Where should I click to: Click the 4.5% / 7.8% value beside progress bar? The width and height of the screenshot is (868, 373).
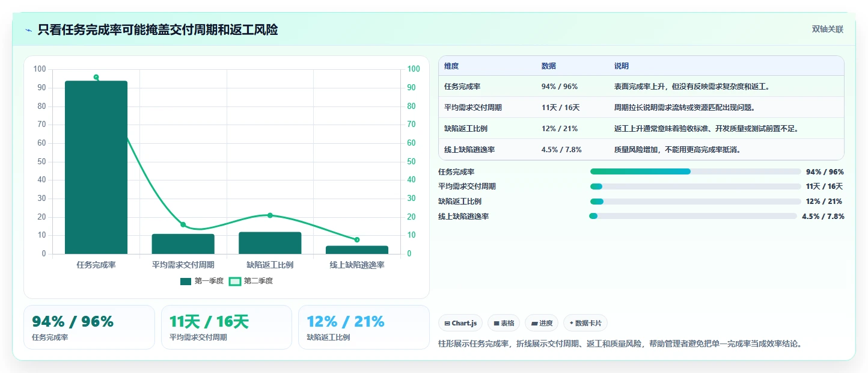823,216
